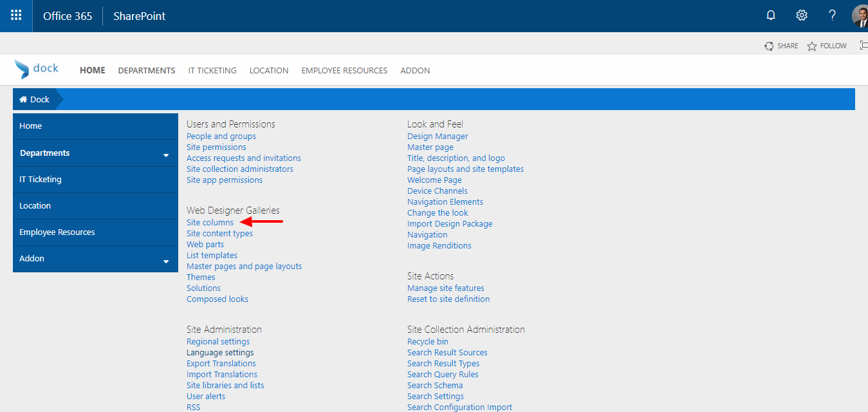Click the Focus on Content icon

coord(864,45)
